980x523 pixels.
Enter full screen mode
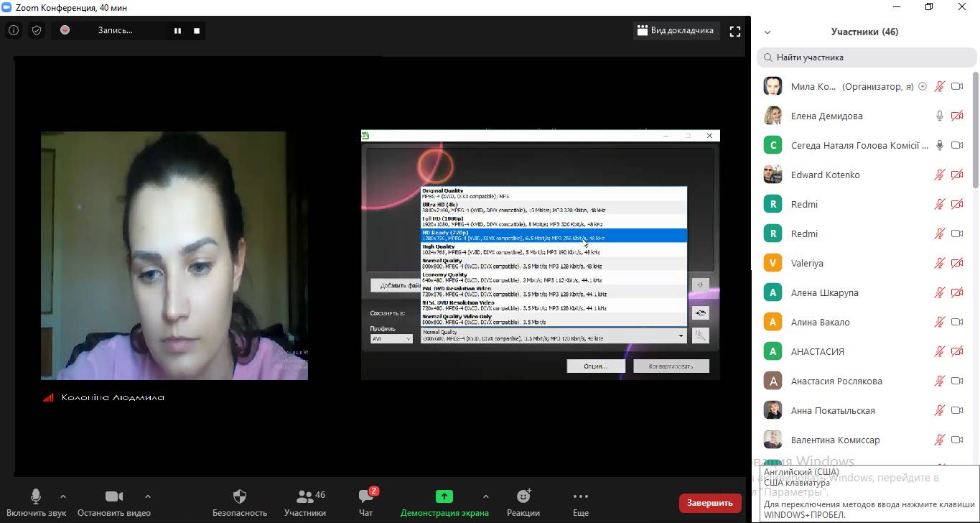[734, 31]
